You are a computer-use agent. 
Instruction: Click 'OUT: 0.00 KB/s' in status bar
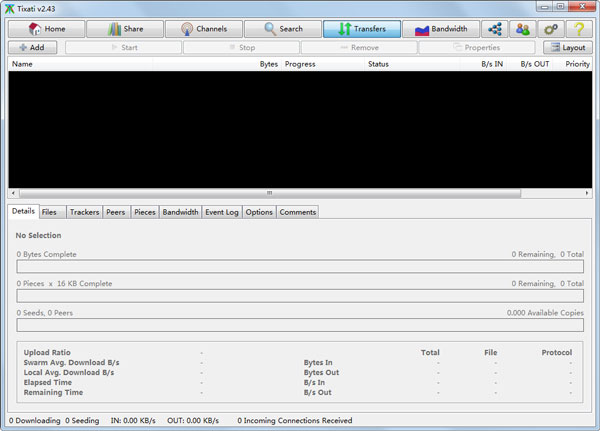tap(193, 421)
